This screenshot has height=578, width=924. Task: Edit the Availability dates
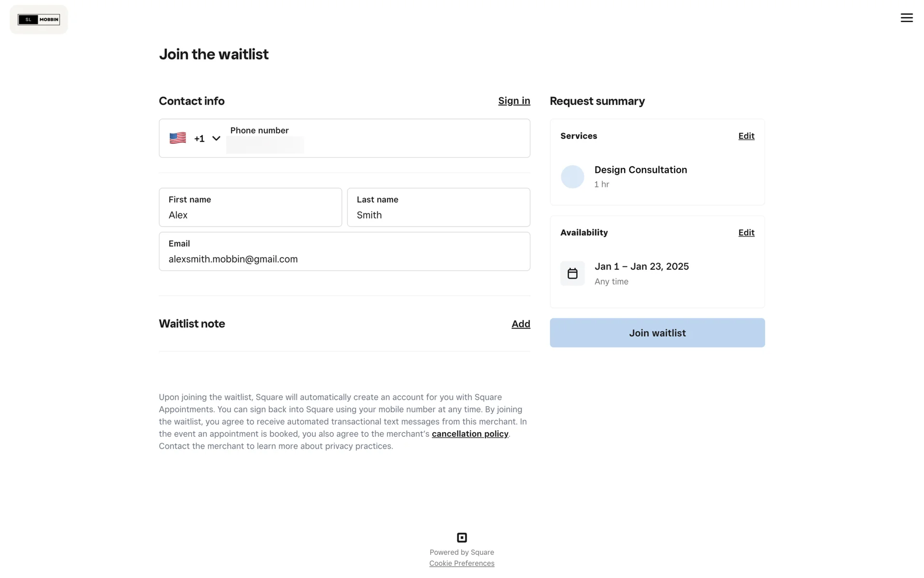(746, 233)
